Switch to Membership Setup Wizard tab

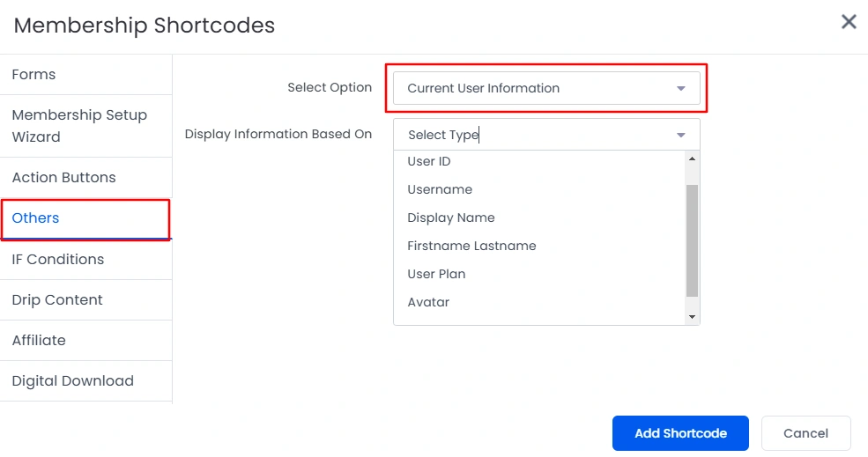[85, 126]
